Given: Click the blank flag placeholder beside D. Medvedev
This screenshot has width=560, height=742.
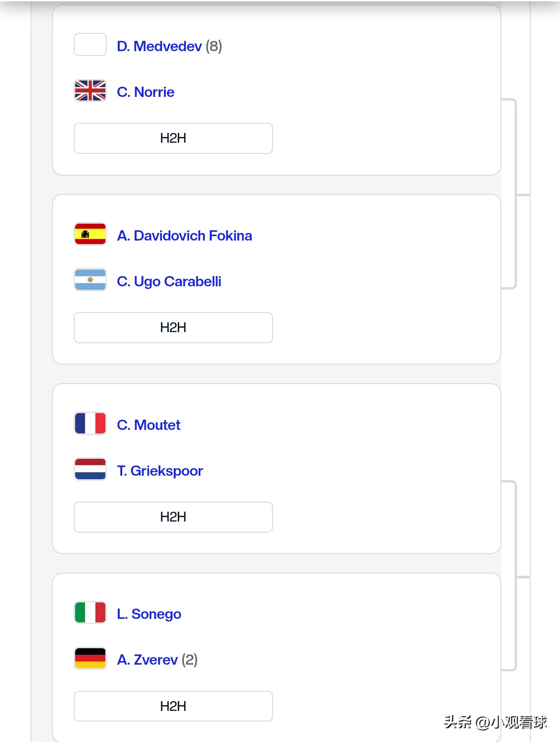Looking at the screenshot, I should click(x=90, y=45).
